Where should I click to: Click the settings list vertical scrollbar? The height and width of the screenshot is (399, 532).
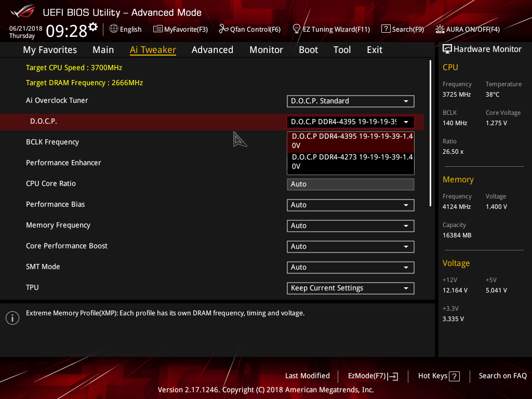(x=430, y=133)
